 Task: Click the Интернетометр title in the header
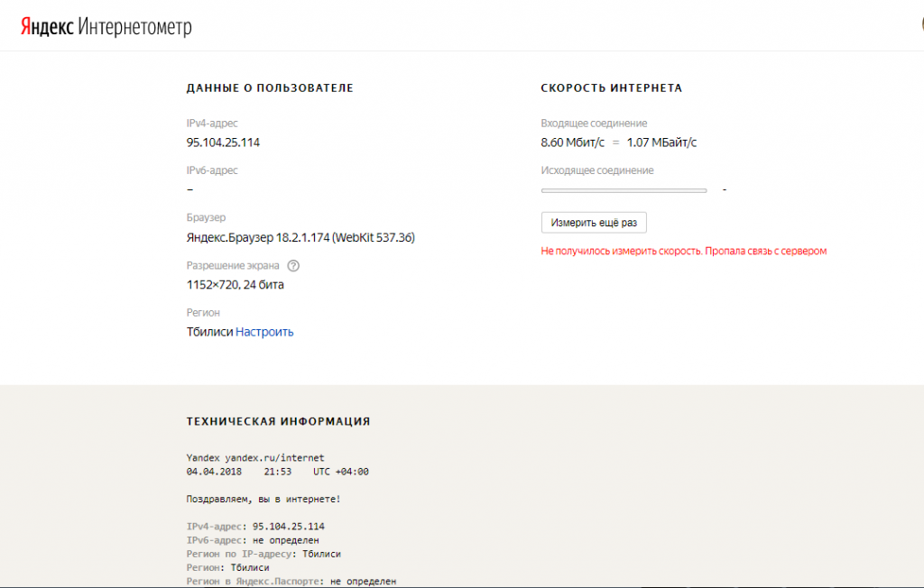[x=135, y=26]
